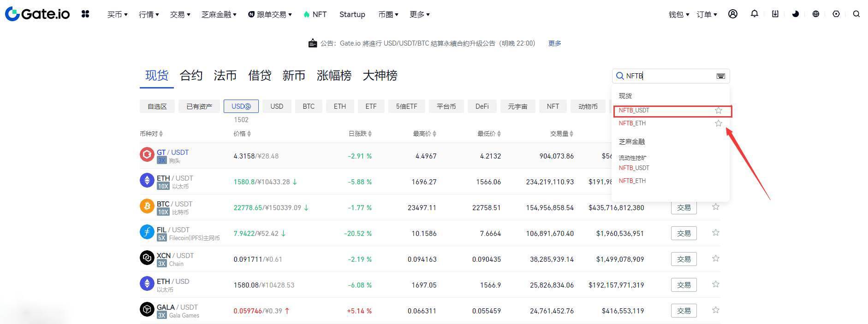Switch to the 借贷 tab
868x324 pixels.
click(x=260, y=76)
